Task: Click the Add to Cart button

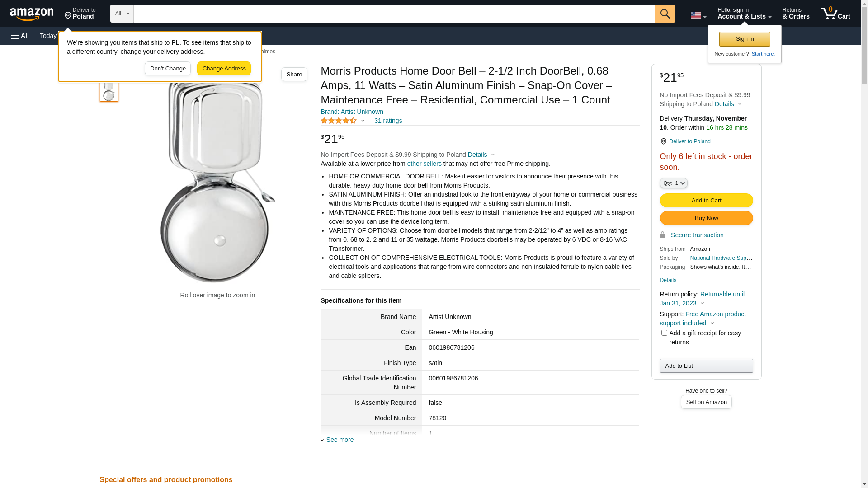Action: [706, 200]
